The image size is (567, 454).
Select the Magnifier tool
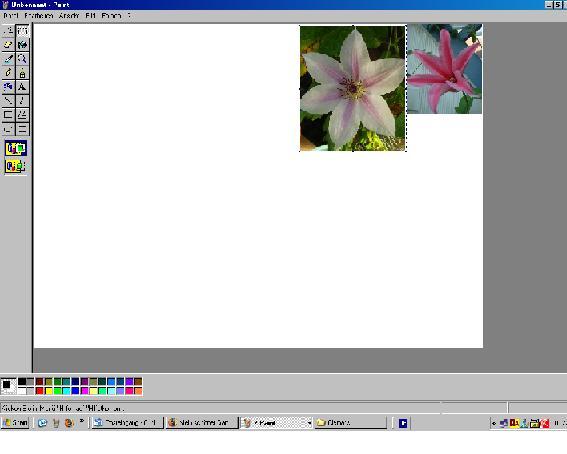click(x=22, y=59)
